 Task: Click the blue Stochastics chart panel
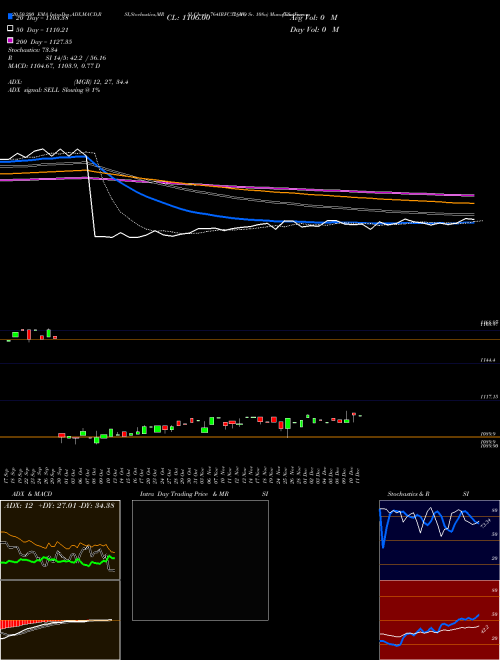(439, 540)
